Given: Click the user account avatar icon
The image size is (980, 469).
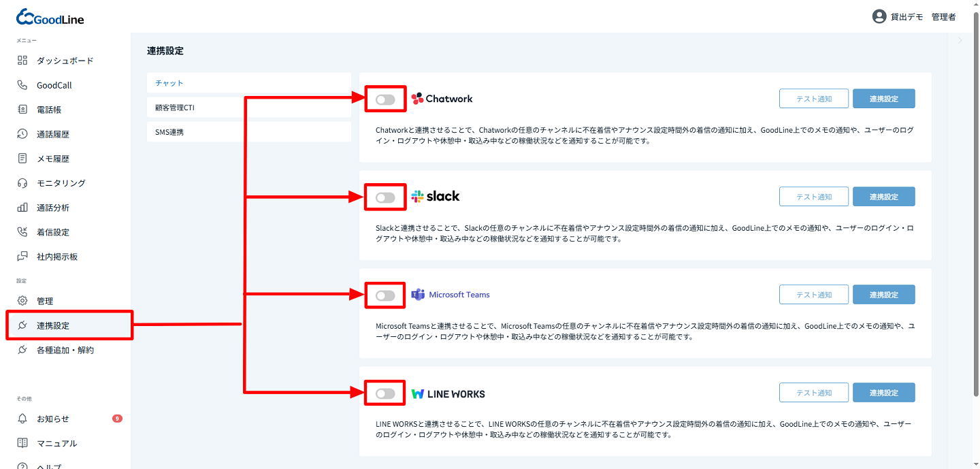Looking at the screenshot, I should [x=879, y=17].
